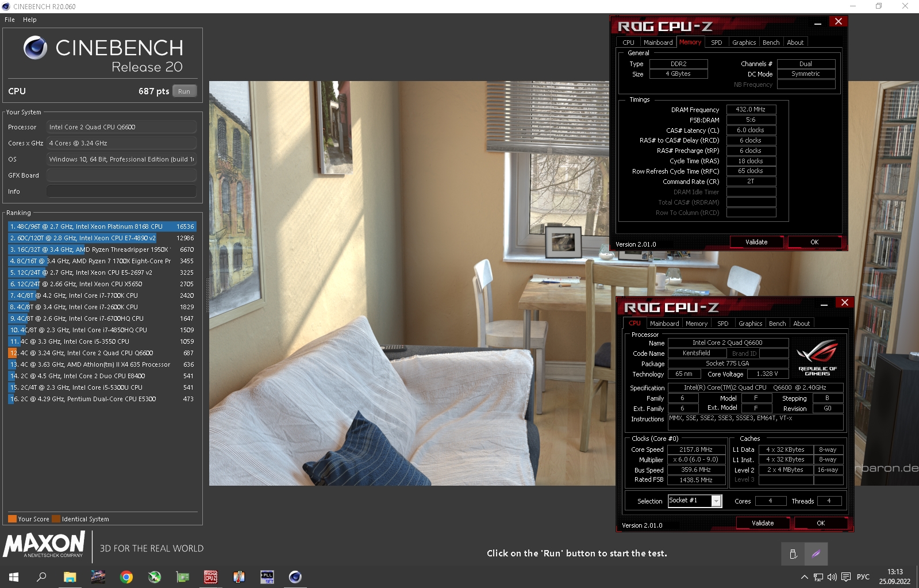Click Core Voltage value 1.328 V

(767, 374)
